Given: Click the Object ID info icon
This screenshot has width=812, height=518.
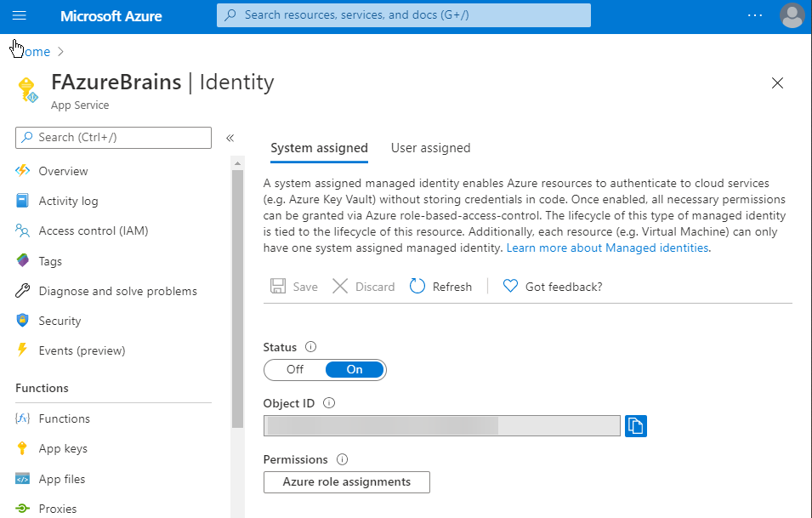Looking at the screenshot, I should click(x=329, y=403).
